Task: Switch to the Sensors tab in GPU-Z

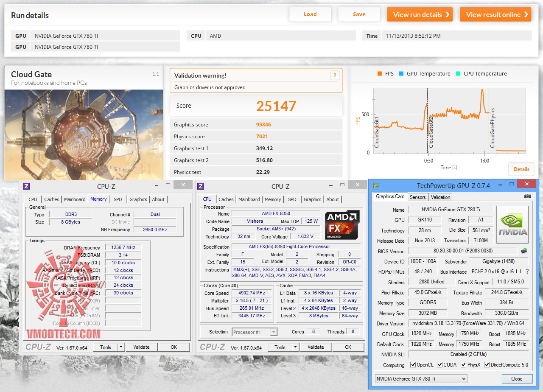Action: (x=417, y=197)
